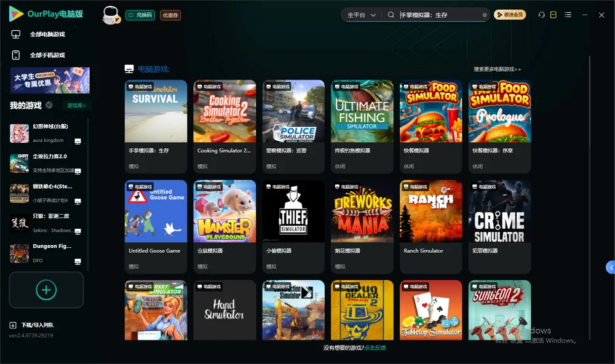
Task: Click the PC icon on the 只狼 row
Action: [x=77, y=231]
